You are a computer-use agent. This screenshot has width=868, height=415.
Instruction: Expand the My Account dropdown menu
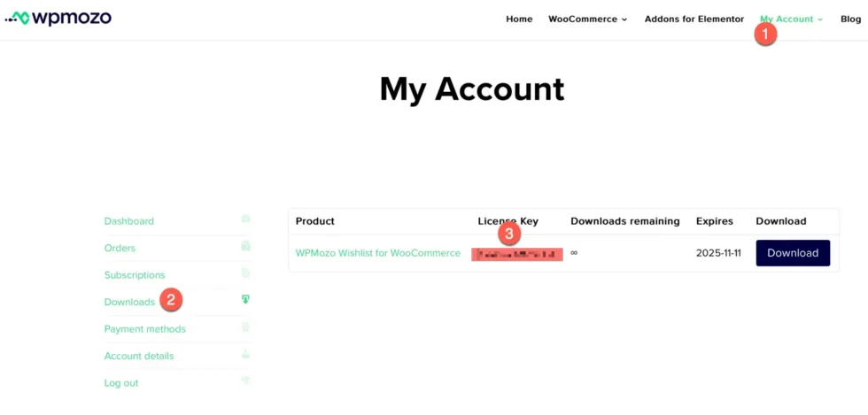pos(791,19)
